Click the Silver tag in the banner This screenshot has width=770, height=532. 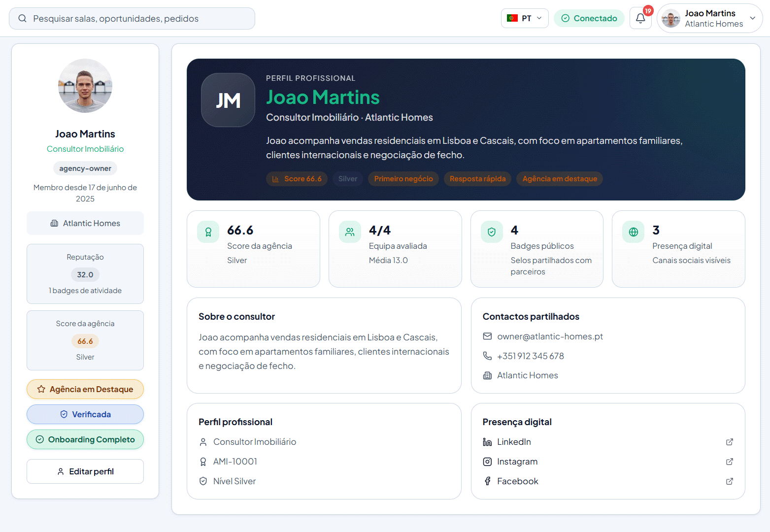coord(348,179)
